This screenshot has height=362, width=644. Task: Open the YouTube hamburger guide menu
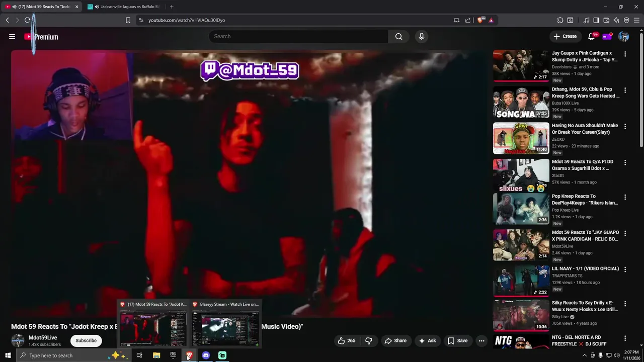click(x=12, y=36)
